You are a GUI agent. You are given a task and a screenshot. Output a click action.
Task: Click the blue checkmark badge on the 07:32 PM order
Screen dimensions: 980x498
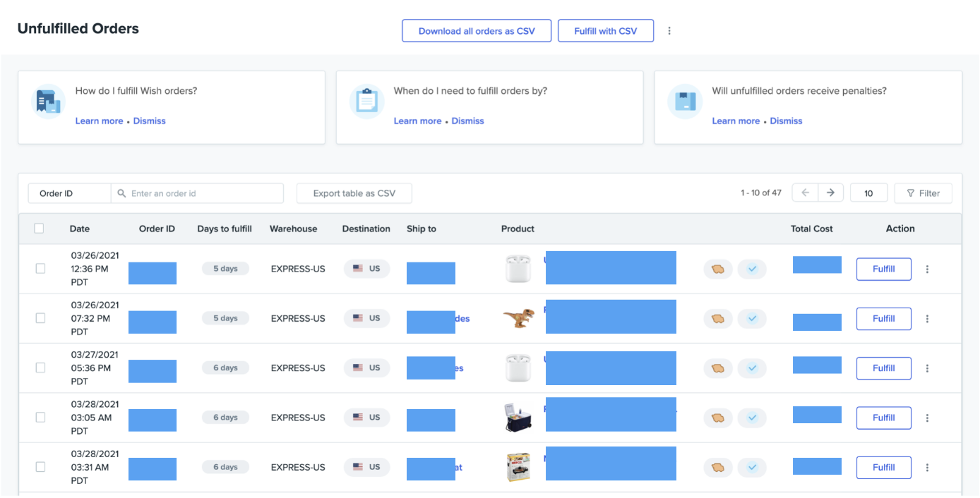point(752,319)
